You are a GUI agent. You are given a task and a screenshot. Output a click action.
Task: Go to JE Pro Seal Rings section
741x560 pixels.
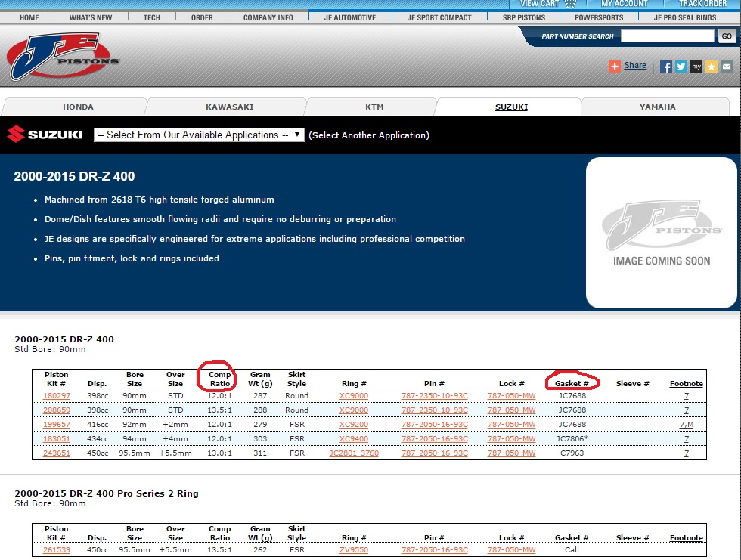685,17
